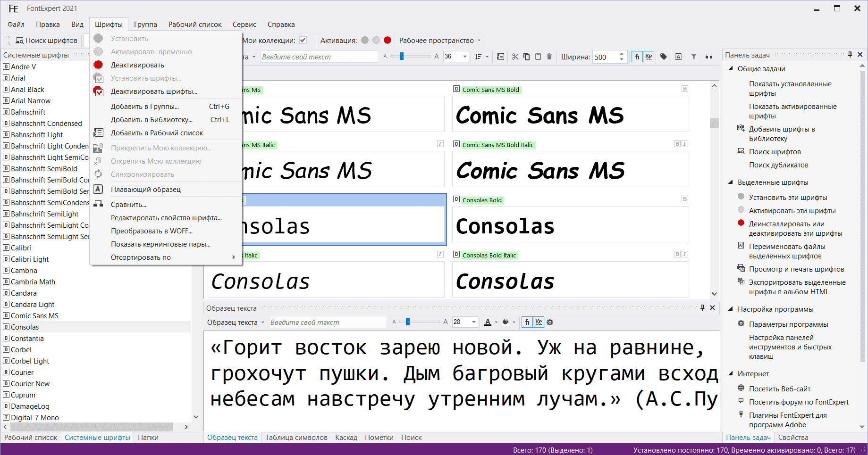Switch to the Таблица символов tab
The width and height of the screenshot is (868, 455).
pyautogui.click(x=296, y=438)
